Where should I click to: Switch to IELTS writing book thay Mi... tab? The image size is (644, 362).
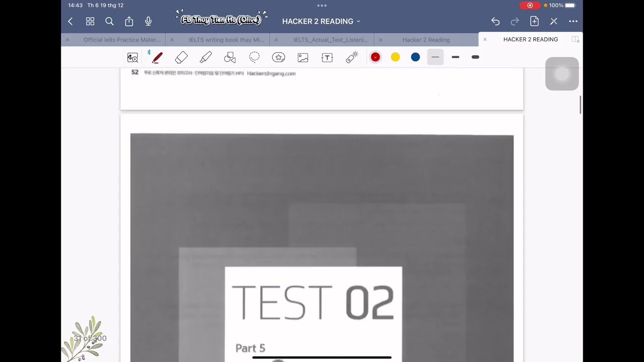pyautogui.click(x=226, y=40)
